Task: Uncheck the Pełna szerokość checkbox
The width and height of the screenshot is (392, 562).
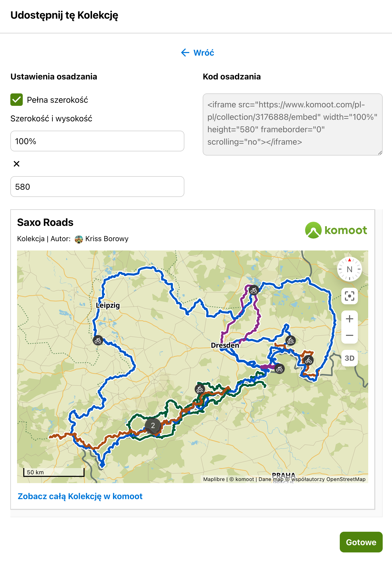Action: (x=17, y=100)
